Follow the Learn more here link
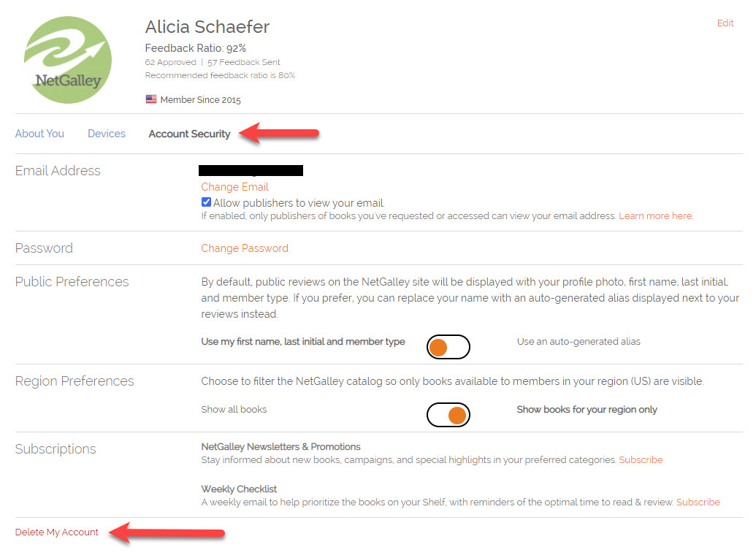This screenshot has height=558, width=756. [x=655, y=216]
